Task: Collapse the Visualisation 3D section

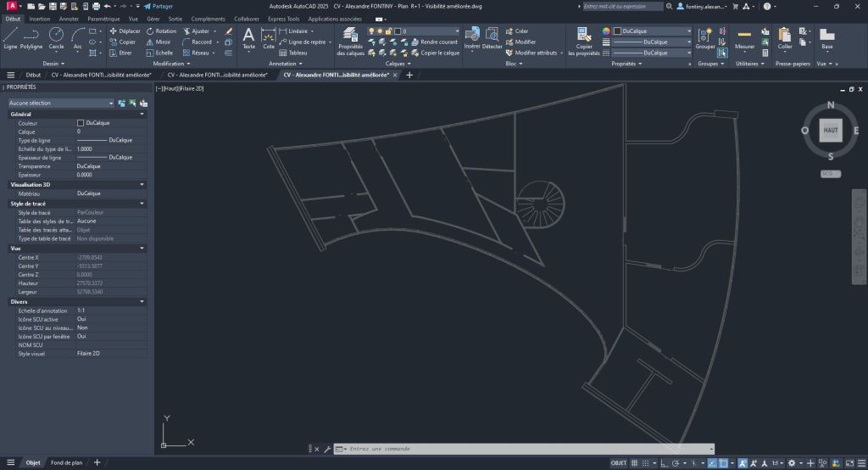Action: tap(142, 184)
